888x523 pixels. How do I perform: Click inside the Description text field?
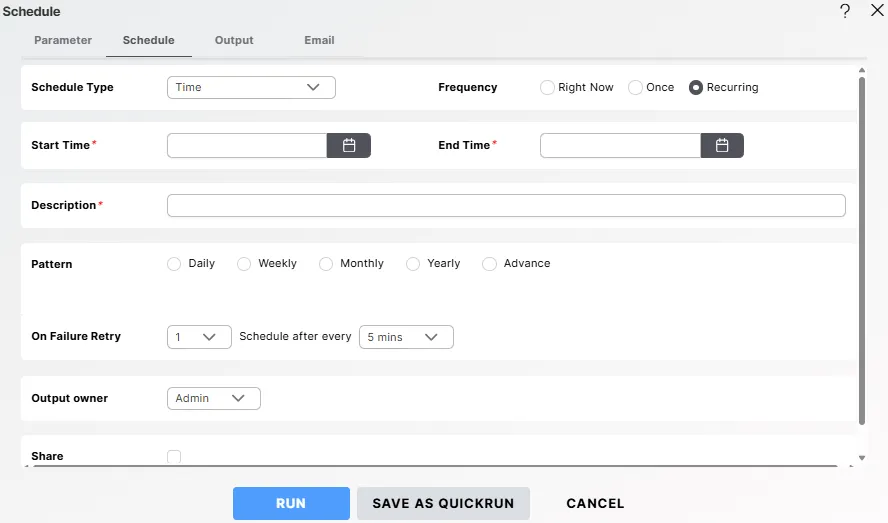[x=506, y=206]
